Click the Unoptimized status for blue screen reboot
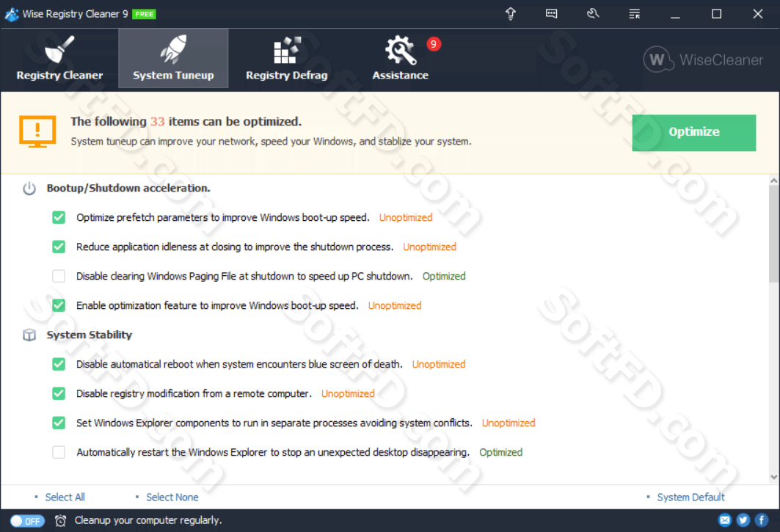The height and width of the screenshot is (532, 780). pyautogui.click(x=439, y=364)
